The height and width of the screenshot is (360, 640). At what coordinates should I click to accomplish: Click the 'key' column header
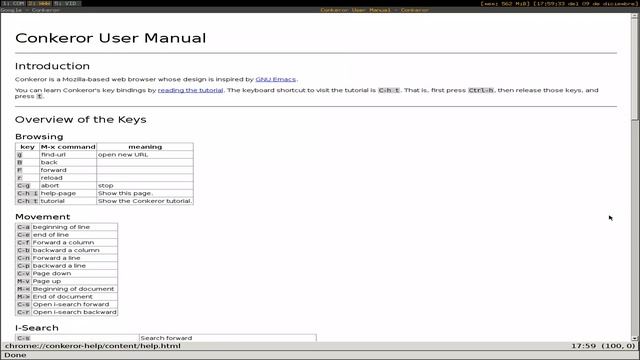[27, 147]
